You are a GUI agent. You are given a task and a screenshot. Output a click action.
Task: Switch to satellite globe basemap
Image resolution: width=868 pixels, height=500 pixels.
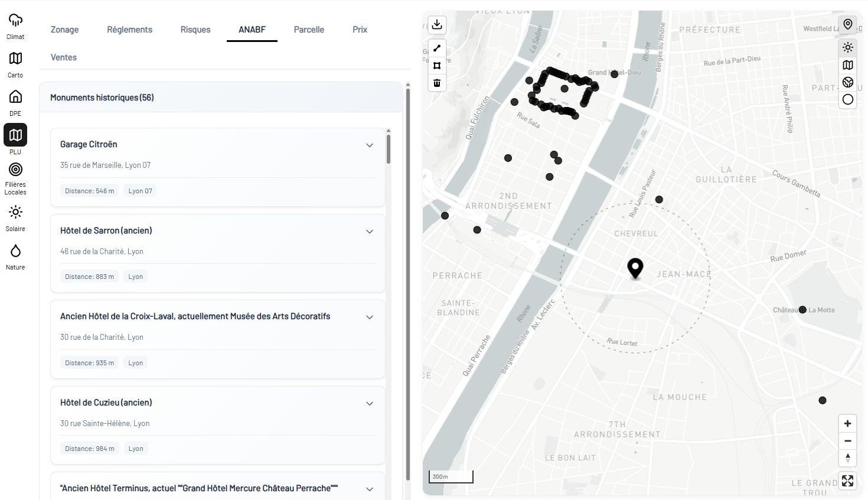(x=848, y=82)
